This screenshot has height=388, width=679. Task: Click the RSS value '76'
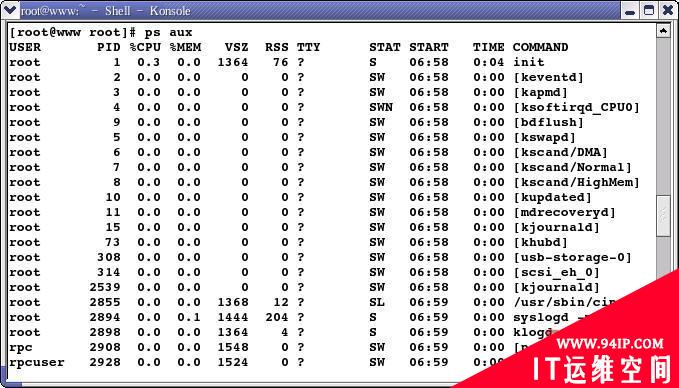[x=281, y=62]
